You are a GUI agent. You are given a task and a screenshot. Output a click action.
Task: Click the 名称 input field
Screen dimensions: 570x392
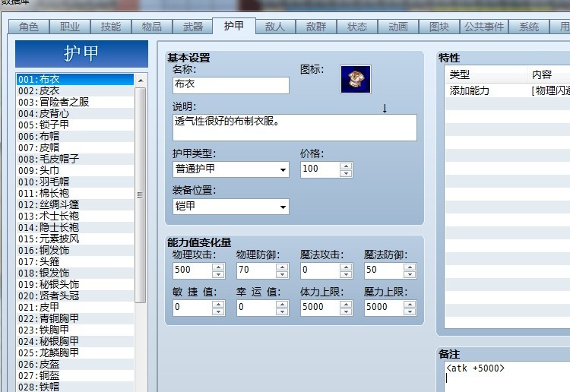pos(231,85)
